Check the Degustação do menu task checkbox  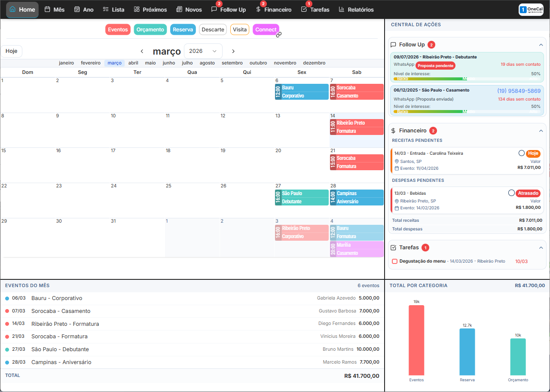tap(394, 261)
